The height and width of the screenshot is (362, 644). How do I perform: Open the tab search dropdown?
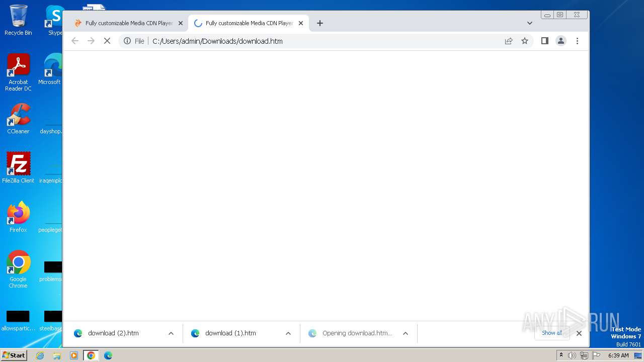click(530, 23)
